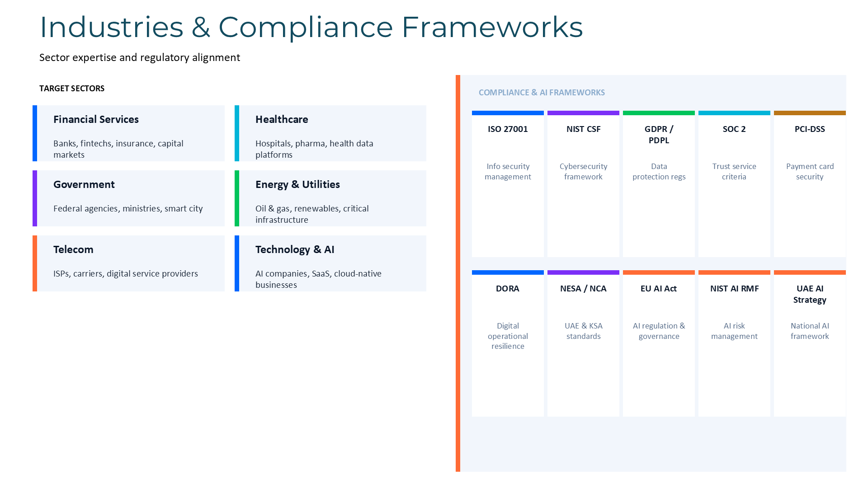Select the 'Energy & Utilities' card title
This screenshot has height=488, width=868.
297,184
